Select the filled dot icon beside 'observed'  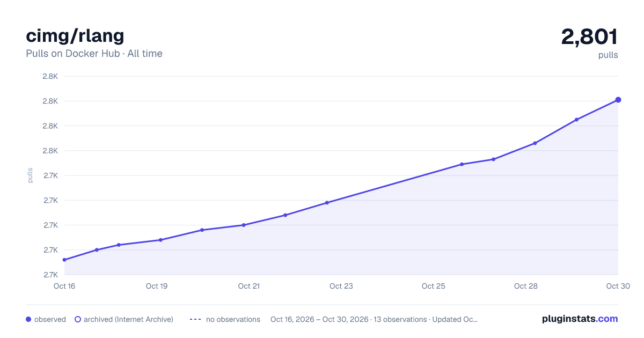click(x=28, y=319)
